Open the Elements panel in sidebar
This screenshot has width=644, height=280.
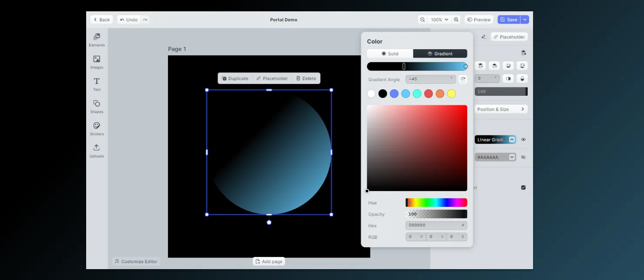[x=97, y=40]
